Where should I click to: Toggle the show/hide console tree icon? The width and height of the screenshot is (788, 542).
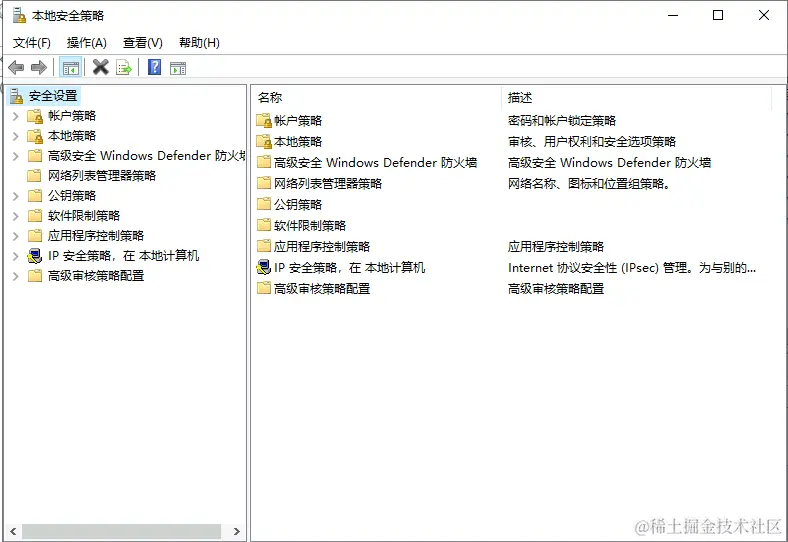pos(70,67)
